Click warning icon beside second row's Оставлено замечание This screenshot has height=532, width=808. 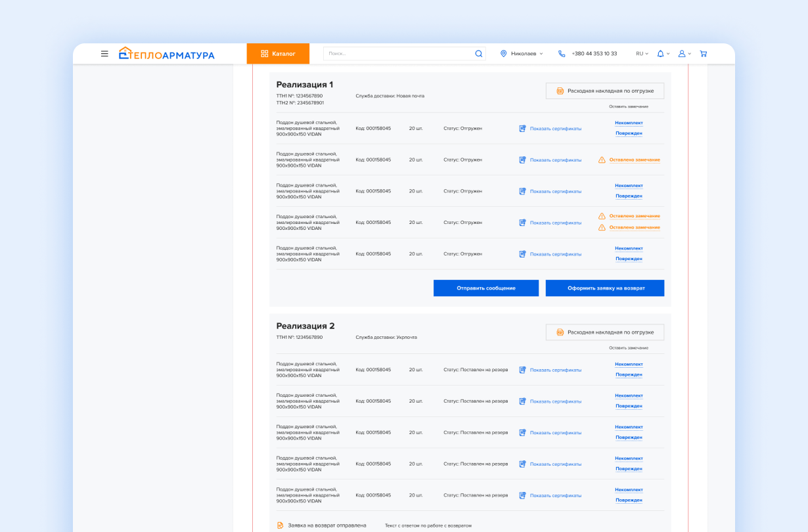[602, 160]
